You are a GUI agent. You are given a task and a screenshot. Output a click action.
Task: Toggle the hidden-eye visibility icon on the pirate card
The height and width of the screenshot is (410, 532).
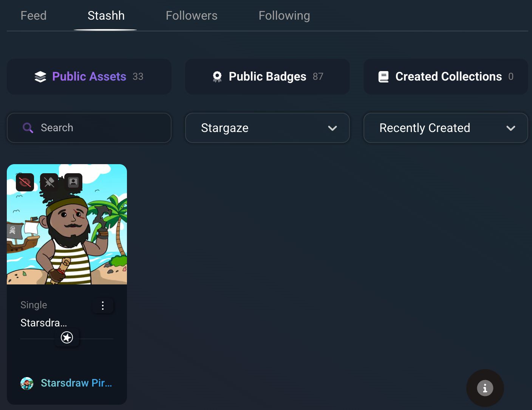click(x=25, y=182)
